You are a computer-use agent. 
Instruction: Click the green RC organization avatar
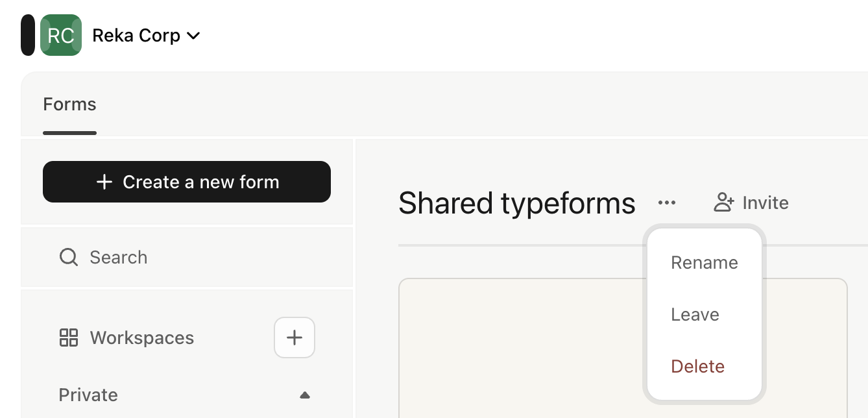tap(61, 35)
